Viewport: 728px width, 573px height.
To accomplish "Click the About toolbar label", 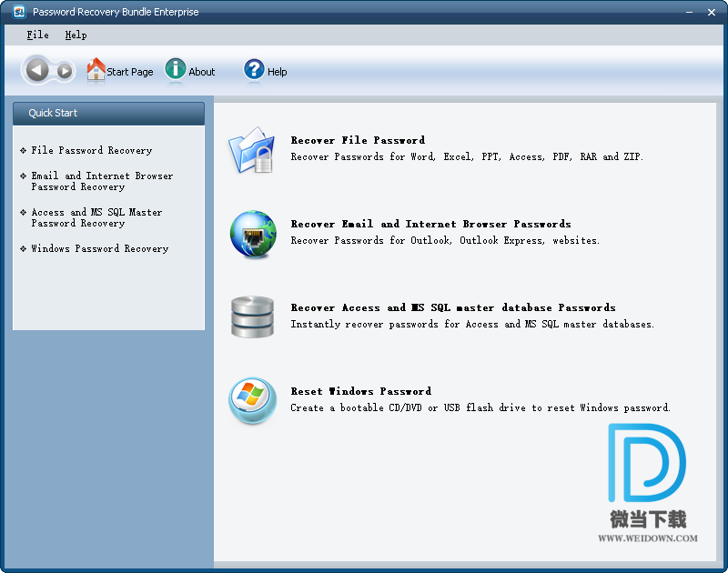I will coord(201,72).
